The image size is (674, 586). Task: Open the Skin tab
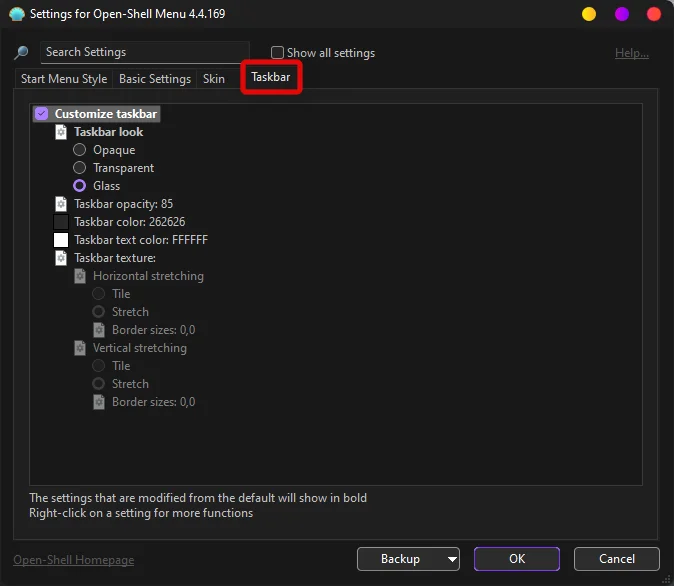(x=214, y=79)
